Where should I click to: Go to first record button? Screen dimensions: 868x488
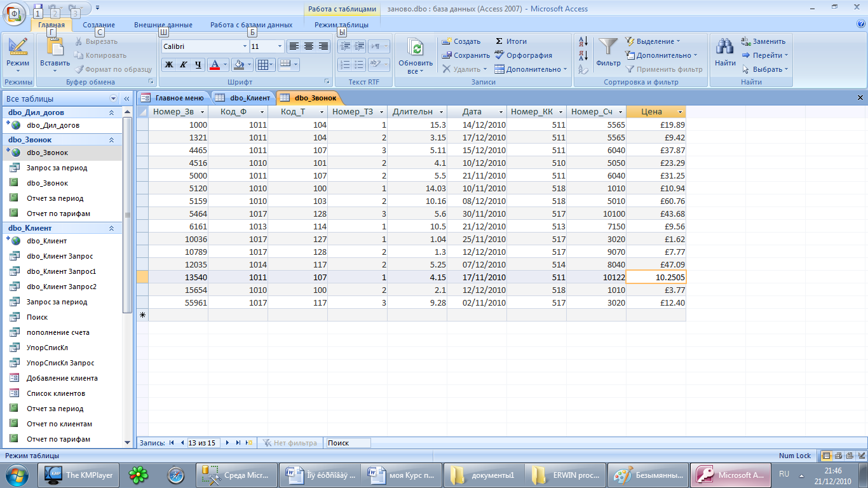click(172, 443)
